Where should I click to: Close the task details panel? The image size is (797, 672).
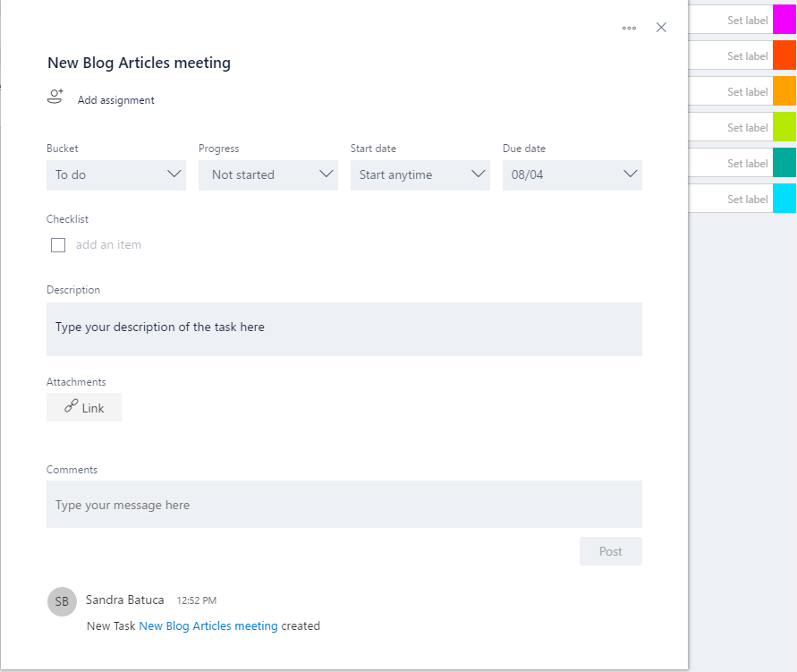pyautogui.click(x=661, y=28)
